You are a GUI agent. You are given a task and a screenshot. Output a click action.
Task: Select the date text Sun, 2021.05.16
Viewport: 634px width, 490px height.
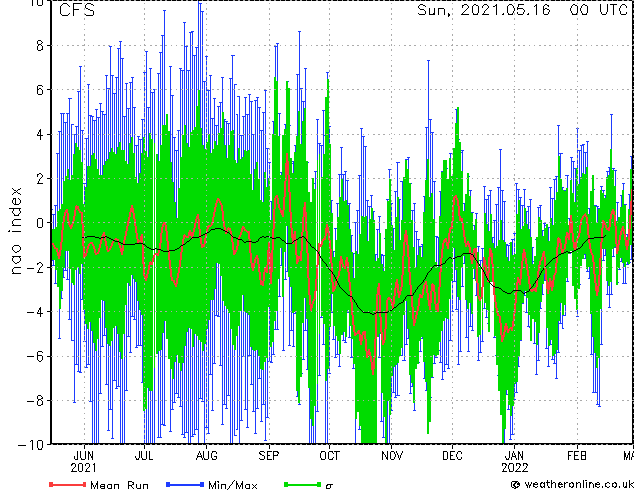click(x=484, y=10)
